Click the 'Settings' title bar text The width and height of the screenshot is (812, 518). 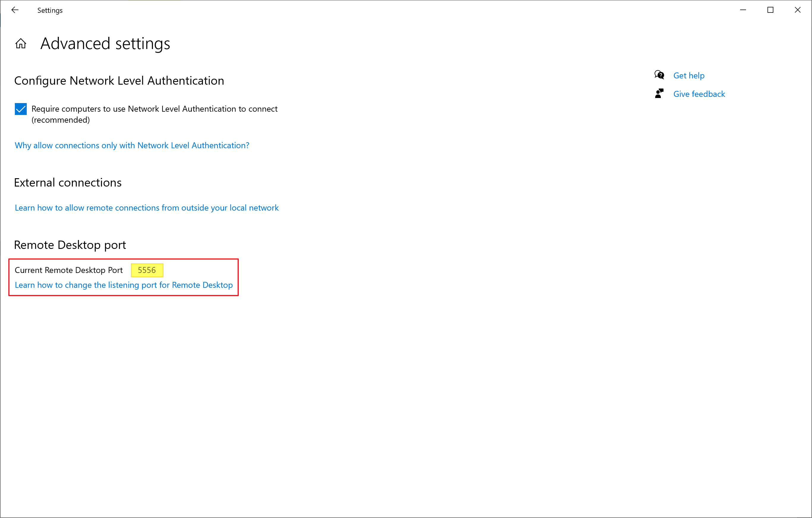[x=50, y=10]
